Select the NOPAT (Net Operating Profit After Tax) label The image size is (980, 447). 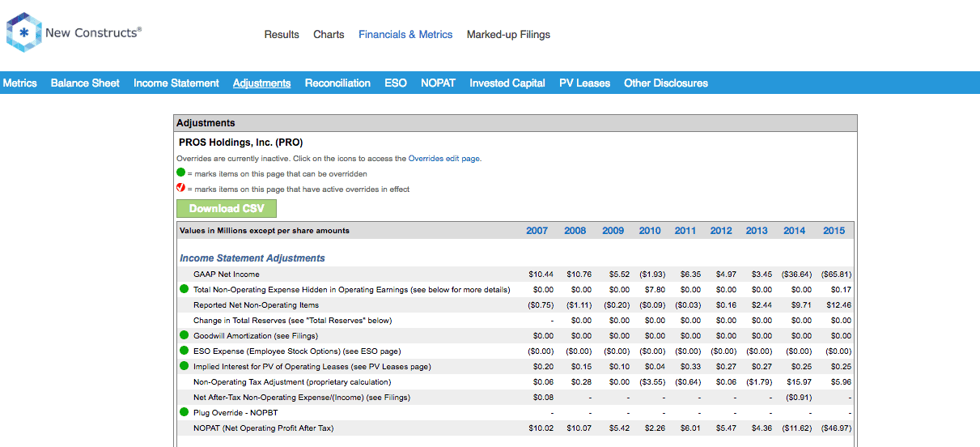[x=263, y=428]
